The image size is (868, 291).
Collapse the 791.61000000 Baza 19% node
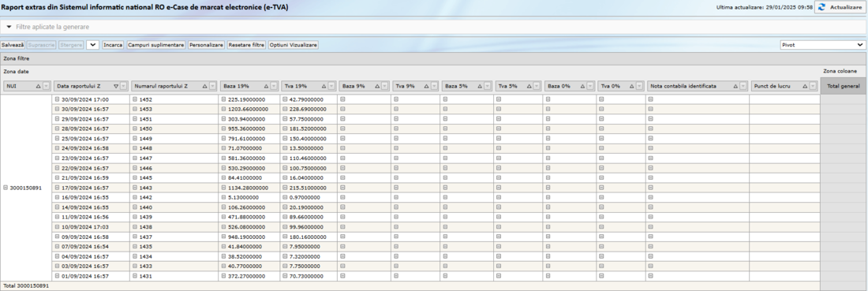coord(223,139)
